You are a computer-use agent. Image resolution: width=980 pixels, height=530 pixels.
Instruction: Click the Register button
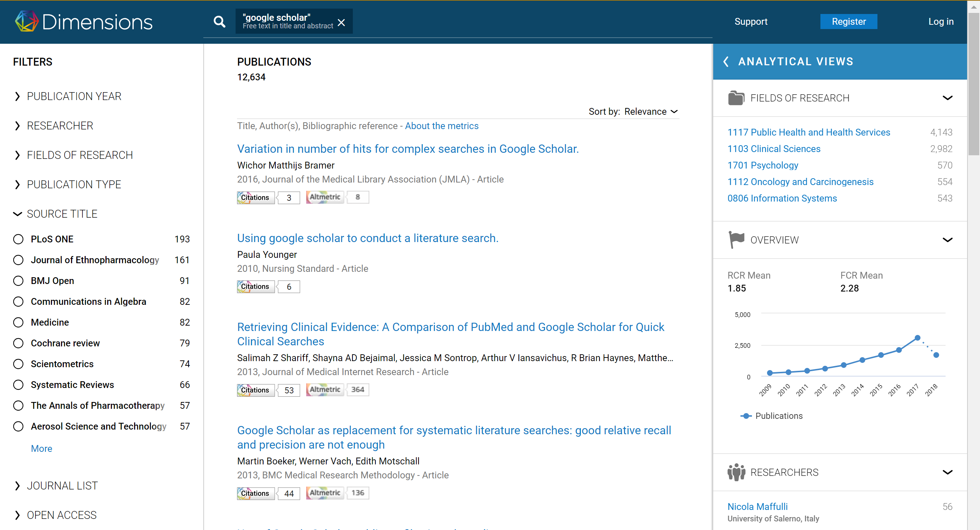click(848, 21)
